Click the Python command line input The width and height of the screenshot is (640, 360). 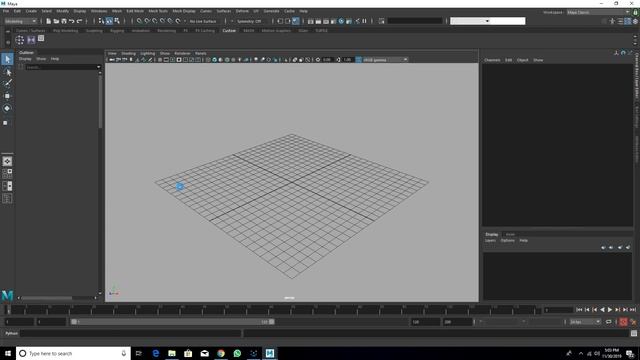(x=131, y=333)
